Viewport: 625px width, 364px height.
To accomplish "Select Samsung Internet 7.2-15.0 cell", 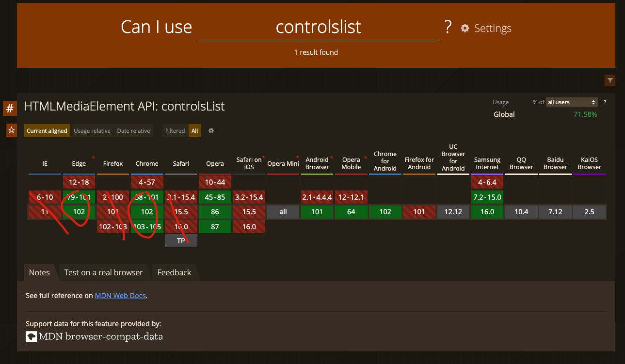I will (x=487, y=197).
